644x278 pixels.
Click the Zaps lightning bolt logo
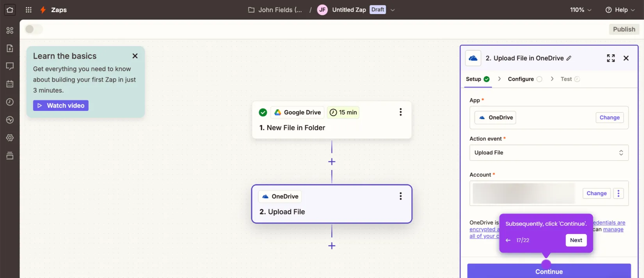[x=43, y=10]
